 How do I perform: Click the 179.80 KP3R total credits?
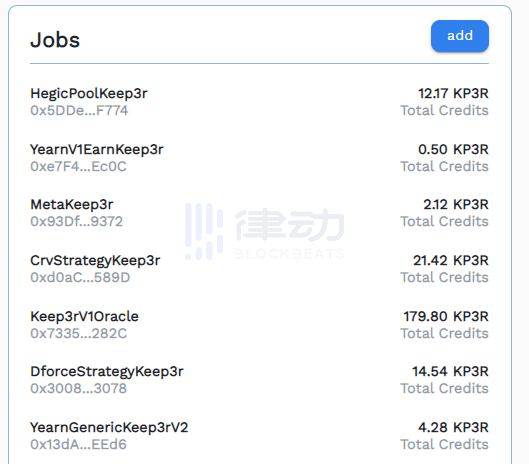(446, 317)
